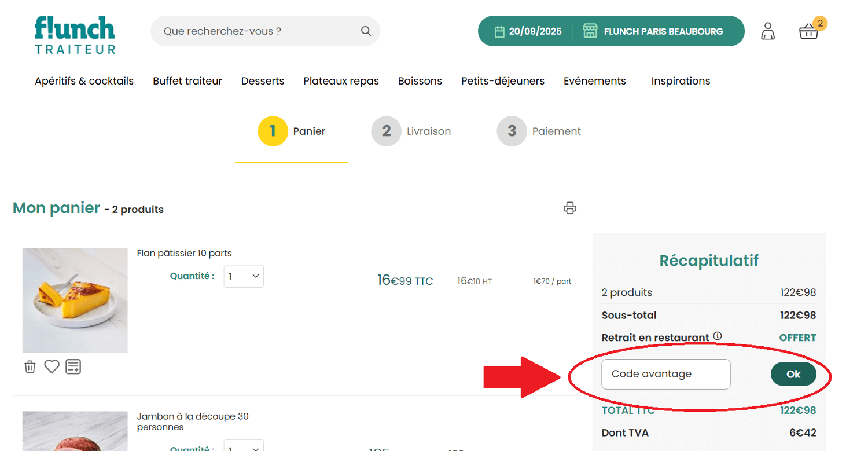The height and width of the screenshot is (451, 868).
Task: Open Desserts menu
Action: (263, 81)
